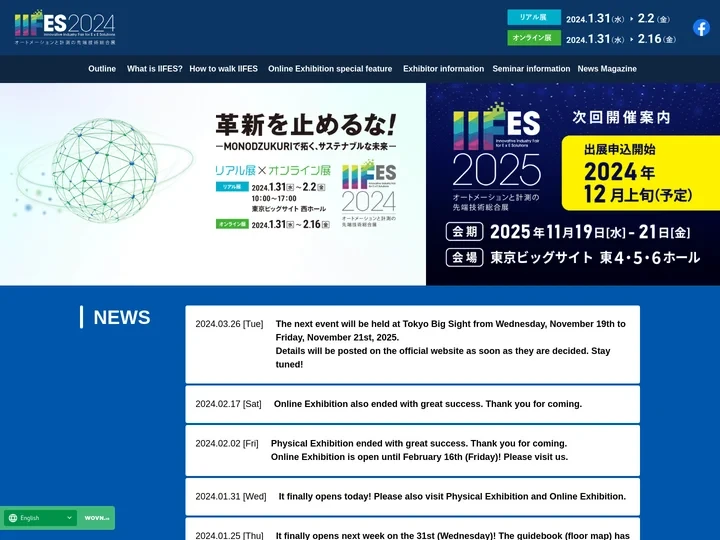
Task: Open the IIFES 2025 next event banner
Action: [x=573, y=184]
